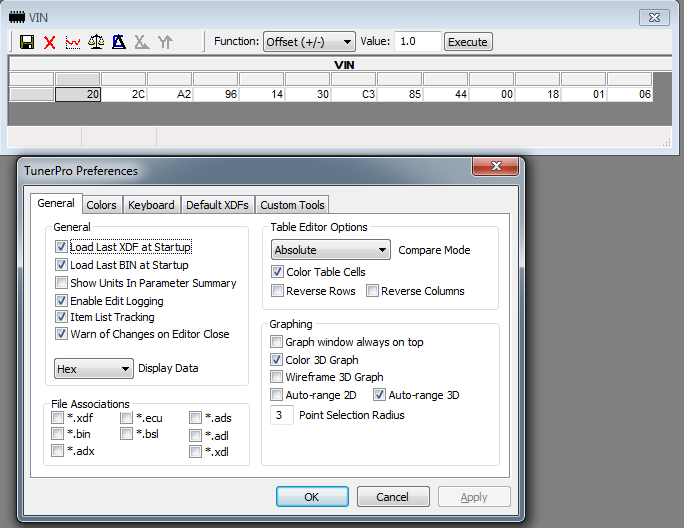Disable Load Last XDF at Startup
Screen dimensions: 684x528
[x=62, y=247]
